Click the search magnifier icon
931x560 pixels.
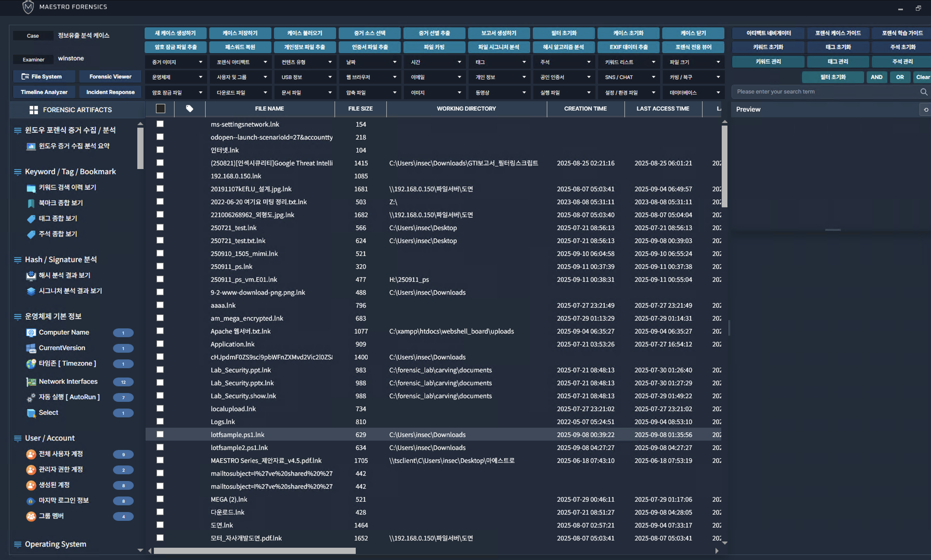point(923,92)
